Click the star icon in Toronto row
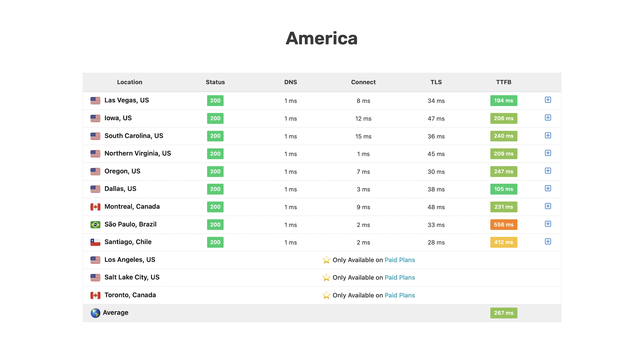 click(x=326, y=295)
